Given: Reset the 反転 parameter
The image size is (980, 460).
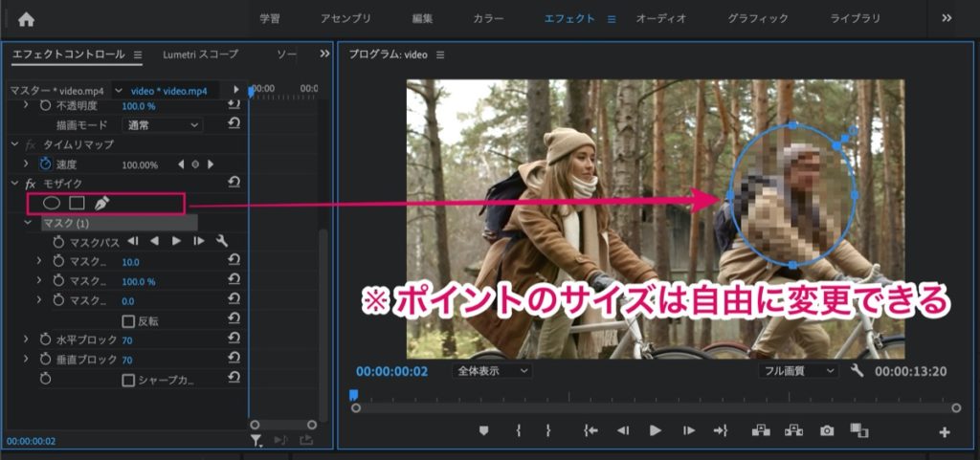Looking at the screenshot, I should (234, 320).
